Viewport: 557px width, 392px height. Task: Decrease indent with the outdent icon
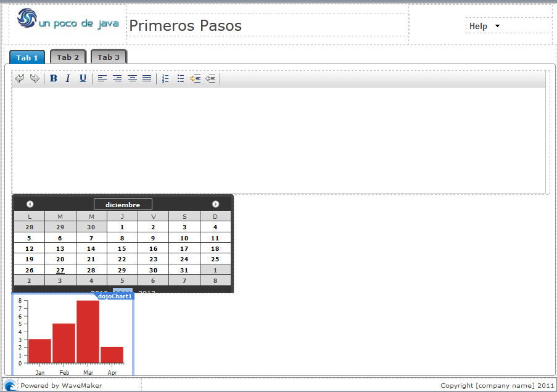tap(211, 79)
